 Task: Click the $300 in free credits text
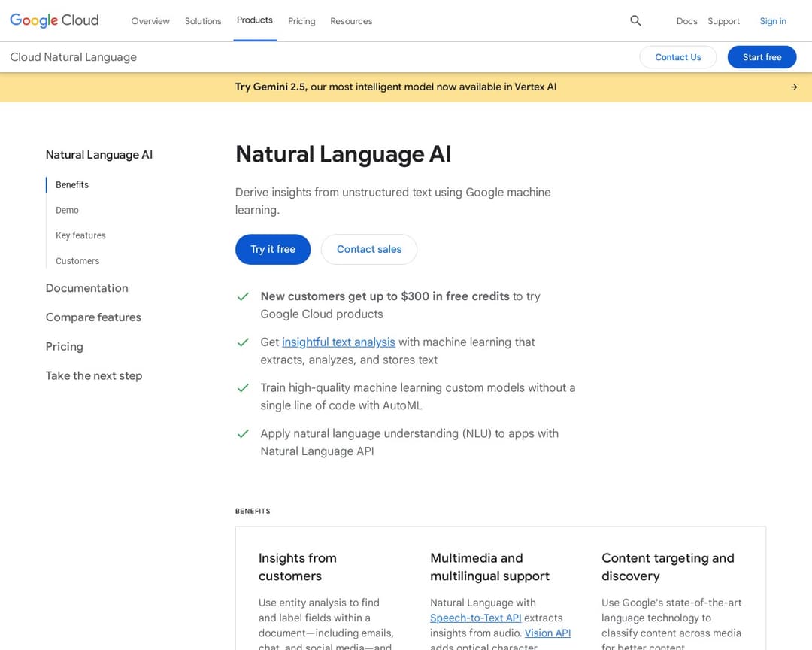455,296
